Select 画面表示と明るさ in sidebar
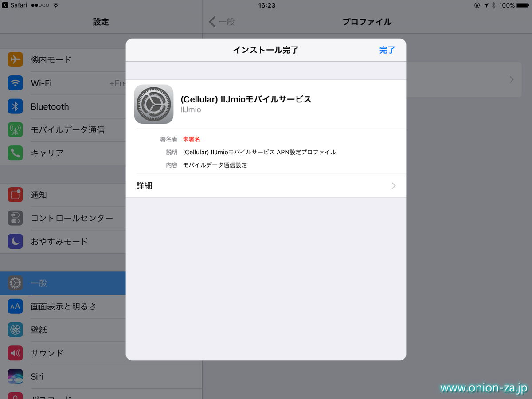This screenshot has height=399, width=532. (63, 306)
